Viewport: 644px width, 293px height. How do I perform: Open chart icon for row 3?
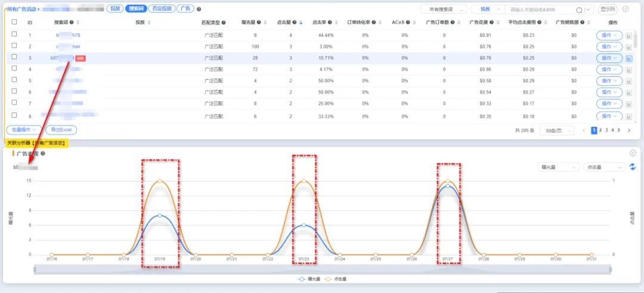point(629,58)
